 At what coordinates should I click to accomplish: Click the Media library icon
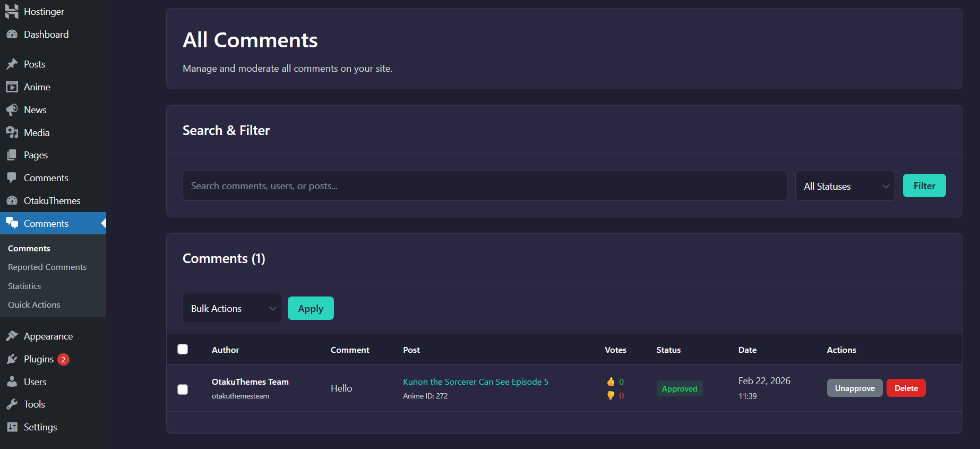pos(12,133)
